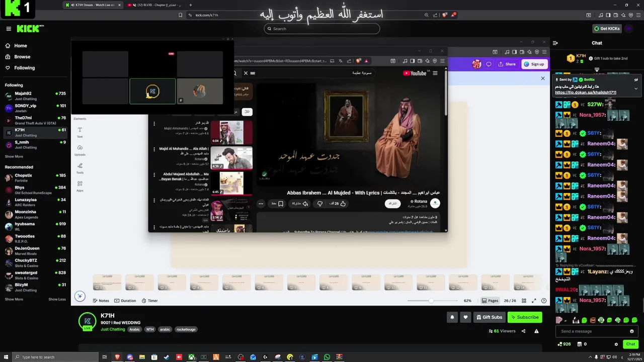Open sweatergxd recommended channel
Image resolution: width=644 pixels, height=362 pixels.
point(35,275)
